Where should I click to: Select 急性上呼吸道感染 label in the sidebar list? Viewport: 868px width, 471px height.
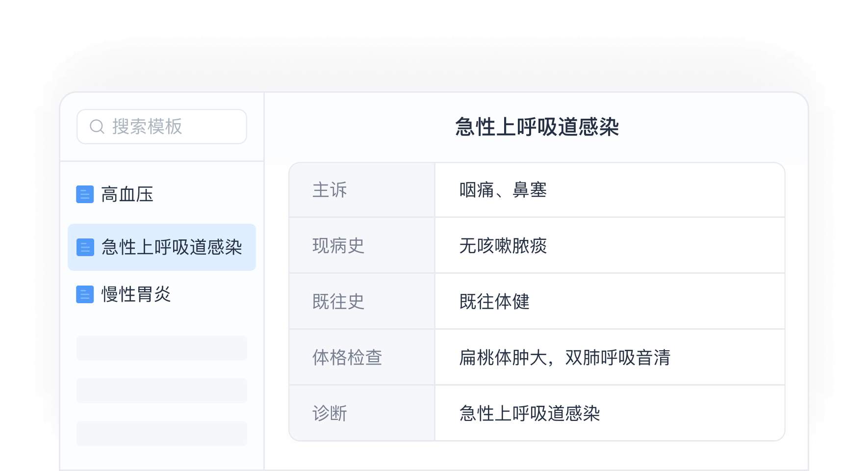[172, 247]
